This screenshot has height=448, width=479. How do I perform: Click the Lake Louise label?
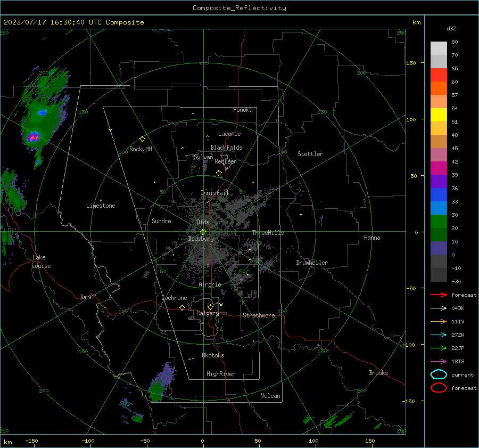(41, 262)
